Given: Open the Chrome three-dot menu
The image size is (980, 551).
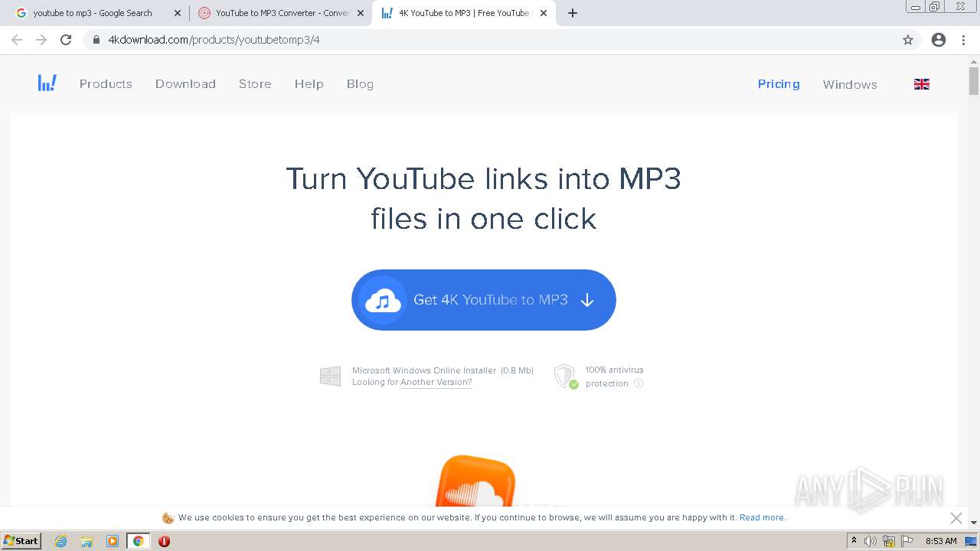Looking at the screenshot, I should click(x=964, y=40).
